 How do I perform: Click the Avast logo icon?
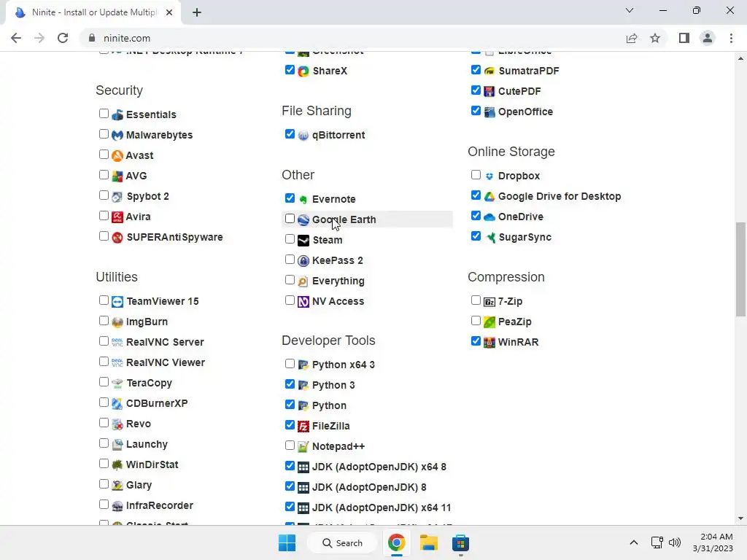pos(117,156)
